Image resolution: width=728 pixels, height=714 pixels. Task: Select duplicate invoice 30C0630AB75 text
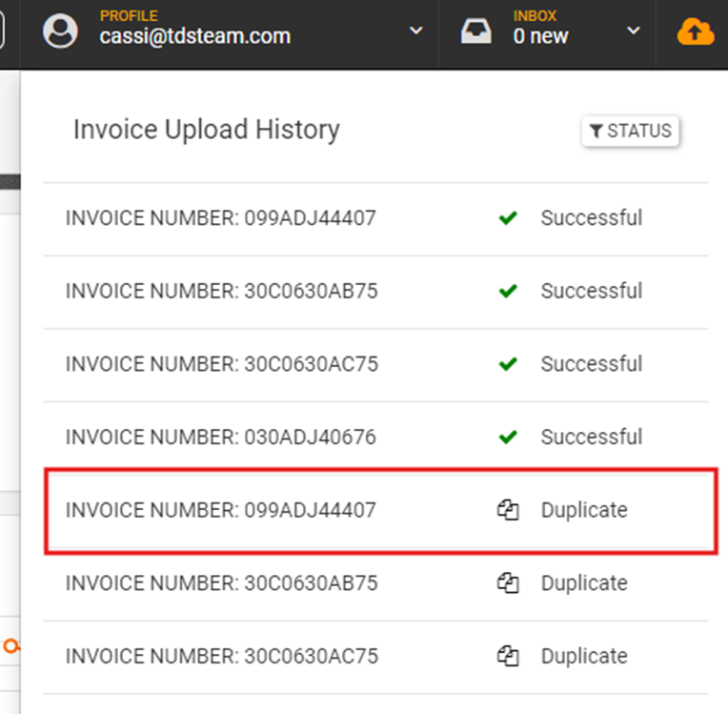tap(221, 583)
